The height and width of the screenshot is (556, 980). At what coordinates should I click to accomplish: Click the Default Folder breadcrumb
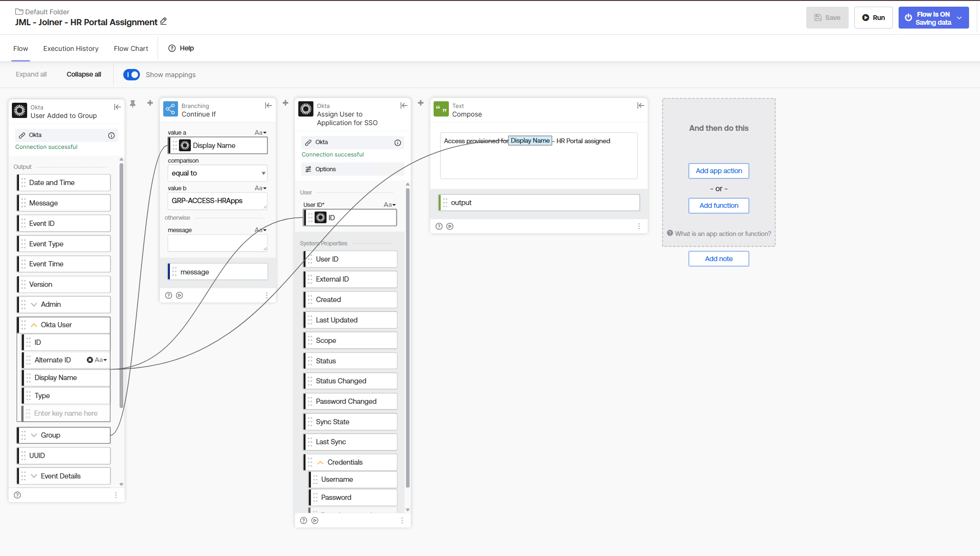coord(42,12)
